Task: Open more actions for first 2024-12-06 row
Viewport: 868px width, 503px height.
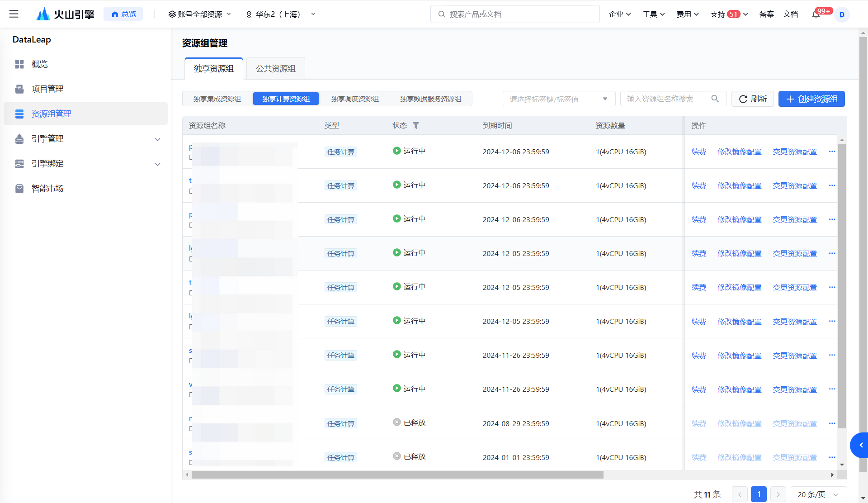Action: [832, 152]
